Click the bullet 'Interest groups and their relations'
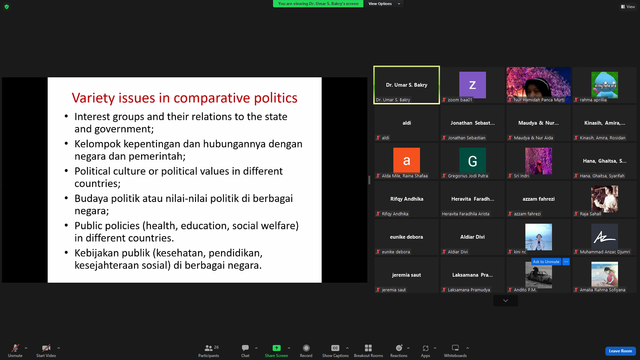 click(x=181, y=122)
